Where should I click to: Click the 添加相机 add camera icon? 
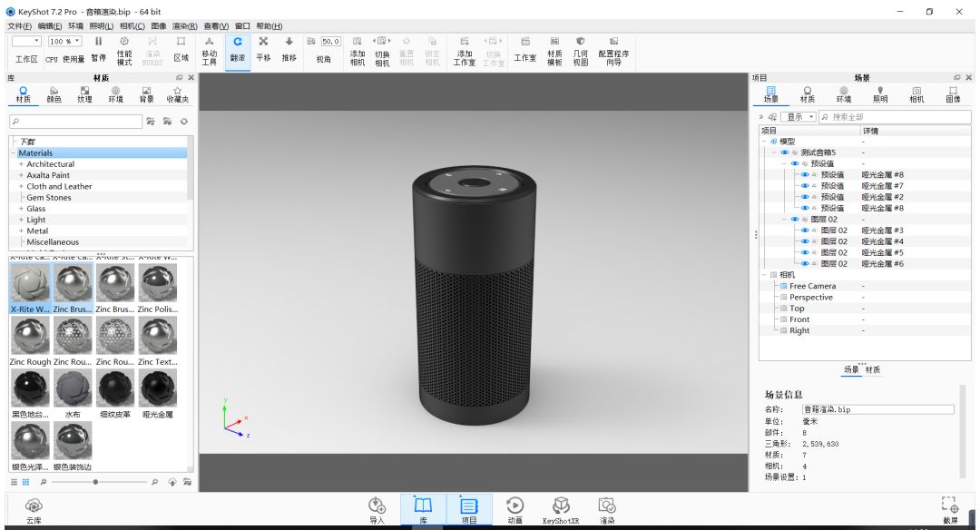coord(358,48)
